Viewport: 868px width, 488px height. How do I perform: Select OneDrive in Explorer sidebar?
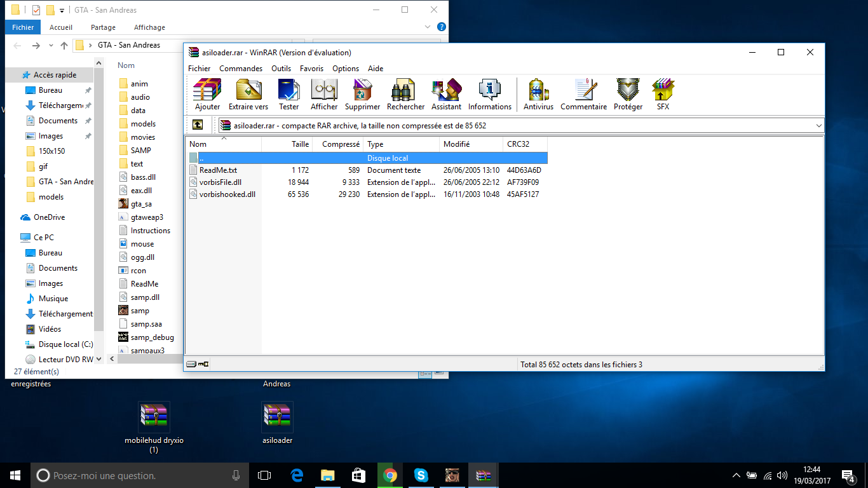click(x=49, y=217)
